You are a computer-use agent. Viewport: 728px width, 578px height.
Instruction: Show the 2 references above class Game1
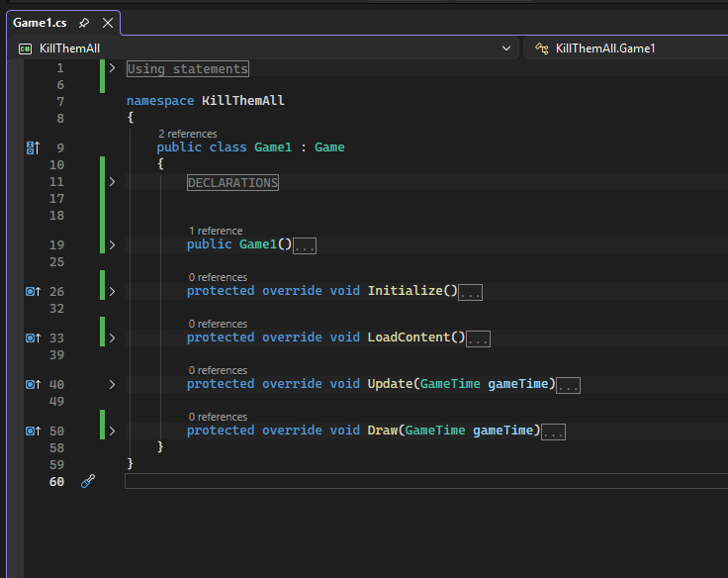[x=187, y=134]
